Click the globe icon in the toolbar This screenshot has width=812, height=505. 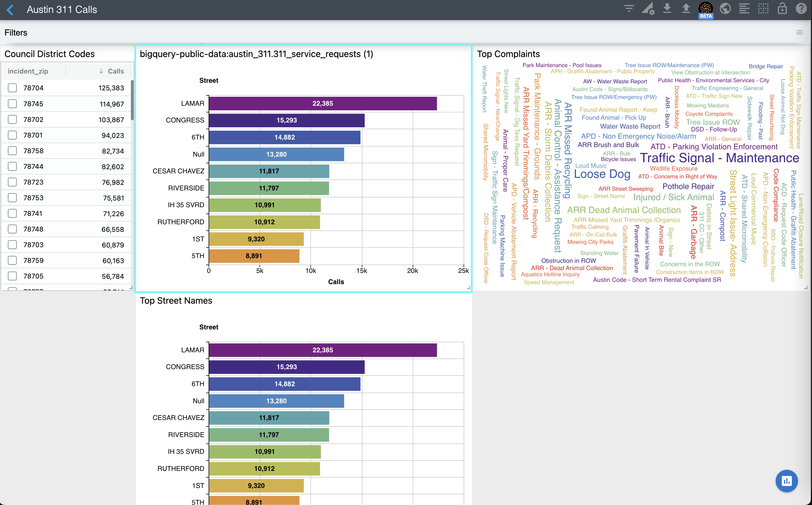(x=725, y=8)
